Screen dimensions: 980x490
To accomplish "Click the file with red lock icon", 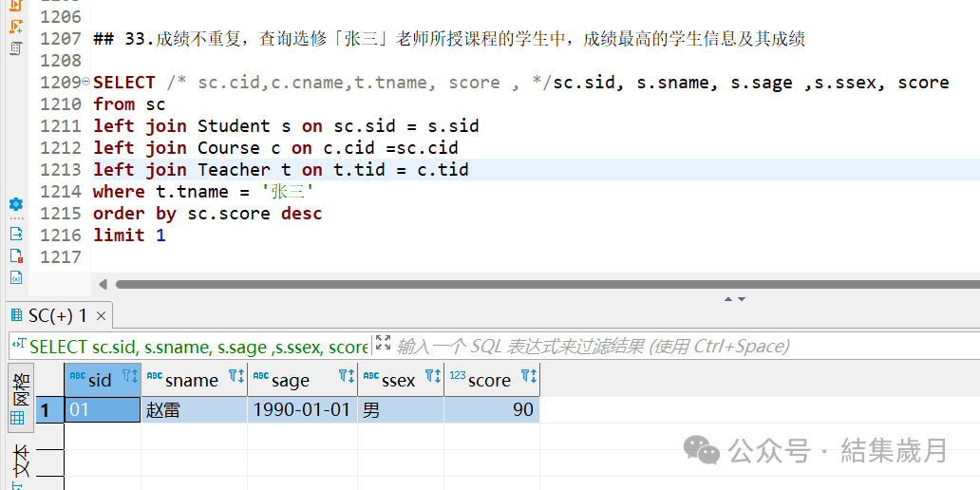I will pos(16,255).
